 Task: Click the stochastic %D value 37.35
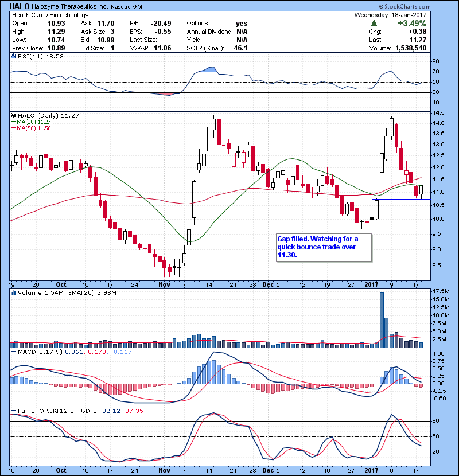tap(134, 411)
